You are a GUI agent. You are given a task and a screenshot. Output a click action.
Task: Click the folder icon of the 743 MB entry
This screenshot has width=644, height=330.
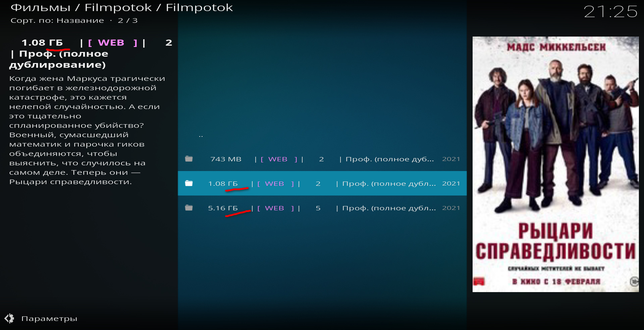(189, 159)
